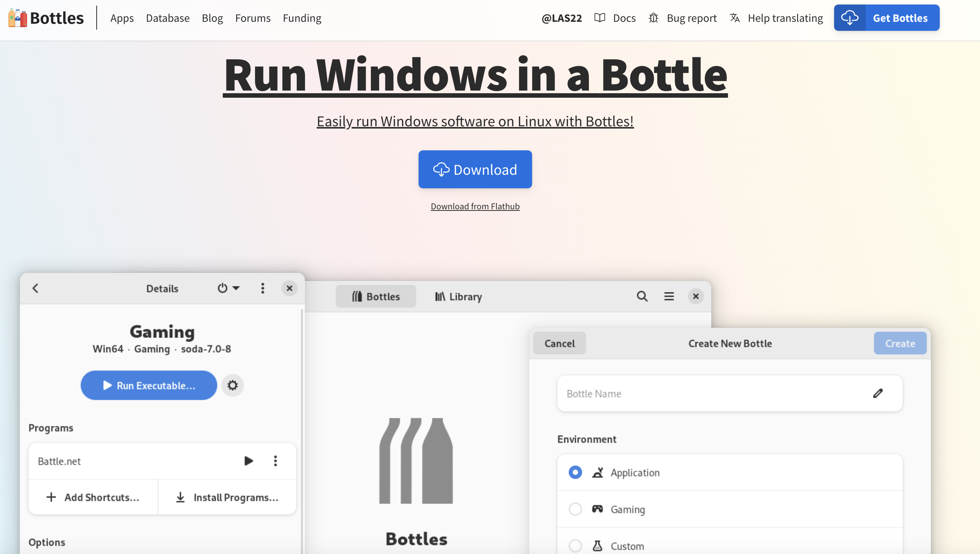Open the Battle.net three-dot options menu

[x=276, y=461]
